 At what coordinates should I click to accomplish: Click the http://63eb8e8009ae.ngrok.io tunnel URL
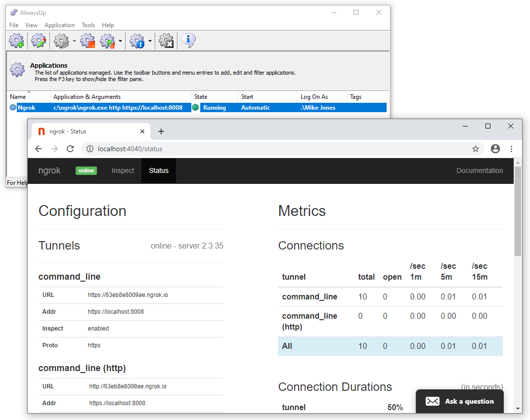point(128,386)
